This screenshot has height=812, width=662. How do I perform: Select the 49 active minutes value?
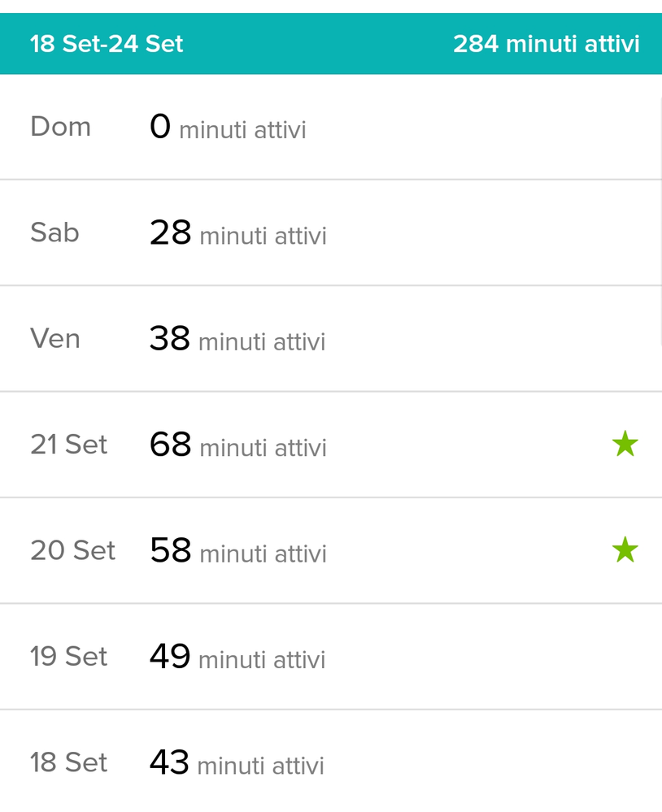pyautogui.click(x=169, y=657)
